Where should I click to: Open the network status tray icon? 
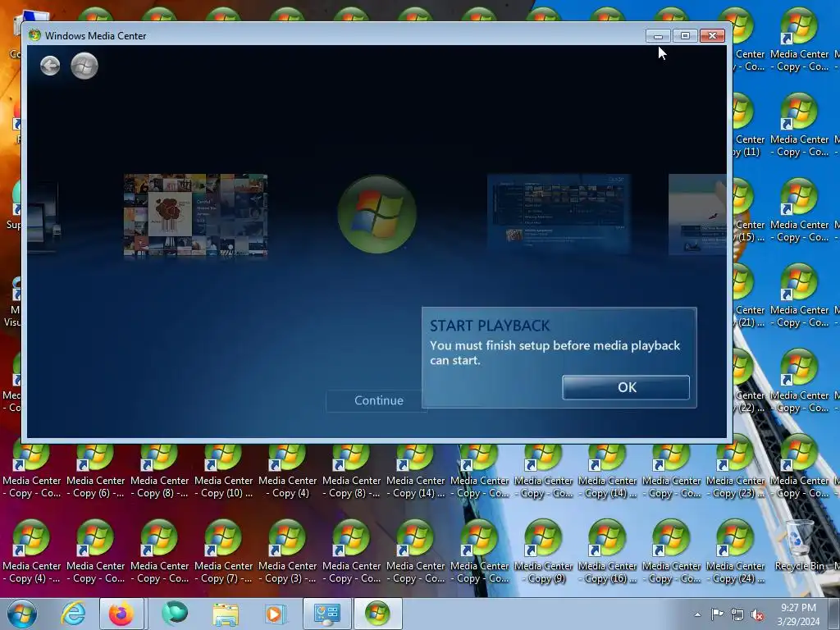tap(737, 615)
